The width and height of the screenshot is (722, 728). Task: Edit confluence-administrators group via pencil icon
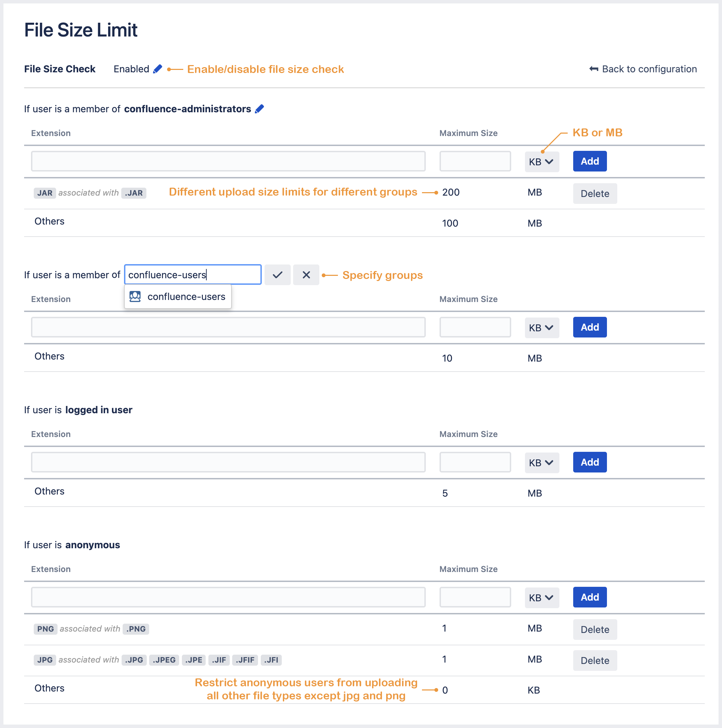(259, 109)
